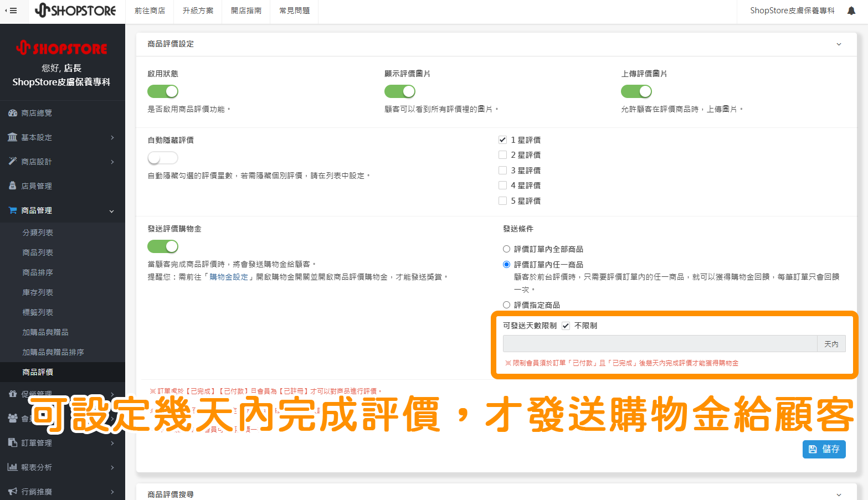Image resolution: width=868 pixels, height=500 pixels.
Task: Expand the 商品評價搜尋 panel chevron
Action: coord(839,495)
